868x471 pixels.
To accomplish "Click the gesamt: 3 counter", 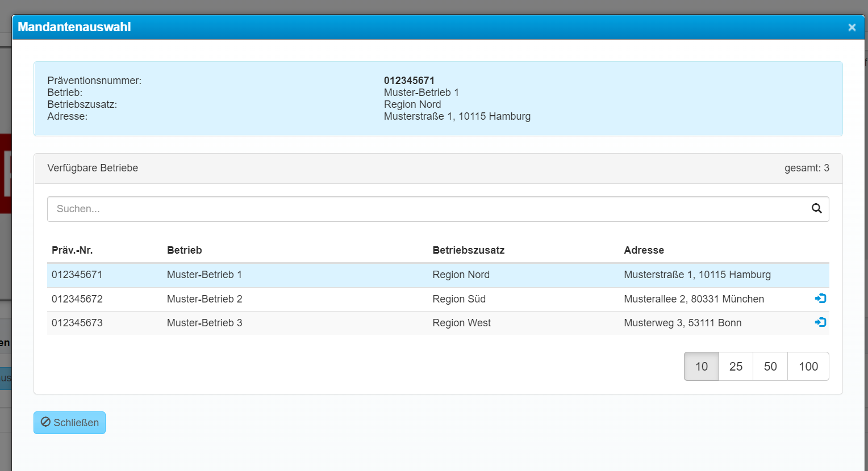I will [807, 168].
